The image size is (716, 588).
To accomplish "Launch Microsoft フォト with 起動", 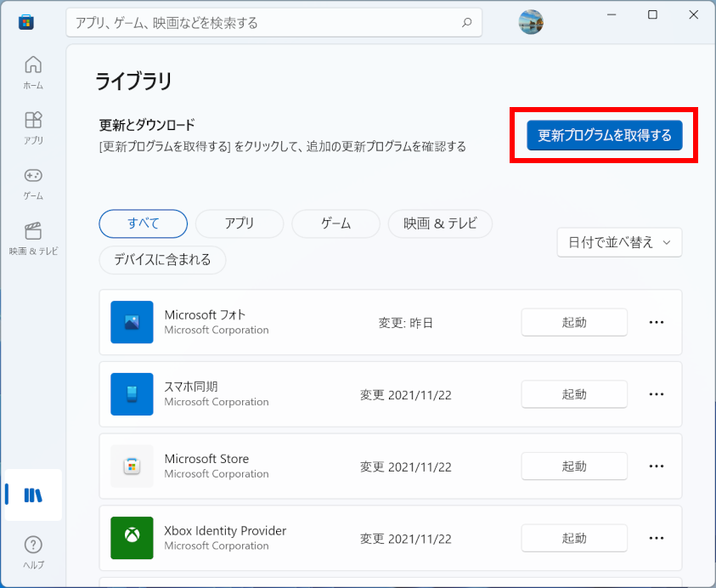I will [x=574, y=323].
